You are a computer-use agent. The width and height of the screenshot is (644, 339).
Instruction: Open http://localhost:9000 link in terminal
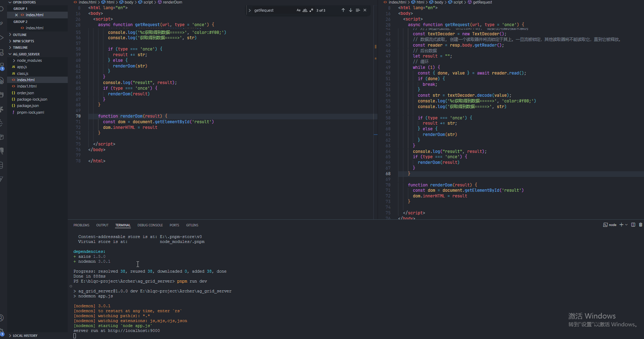[134, 331]
